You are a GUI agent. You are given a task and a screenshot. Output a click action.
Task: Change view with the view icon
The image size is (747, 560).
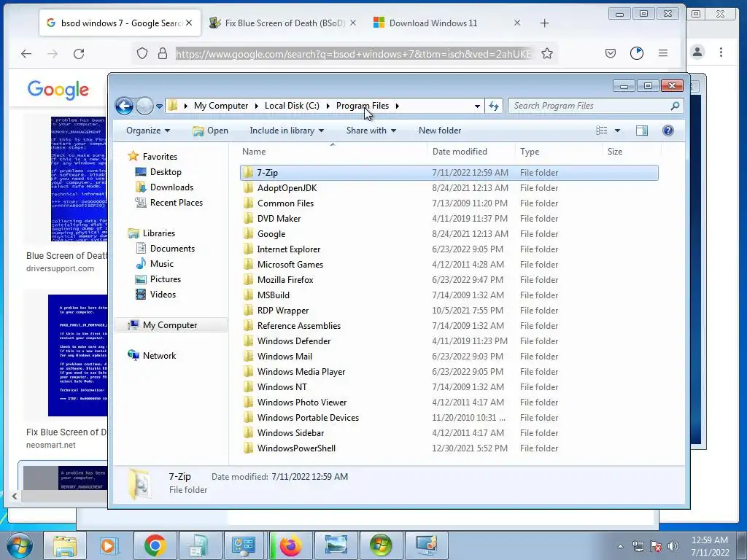[x=602, y=131]
